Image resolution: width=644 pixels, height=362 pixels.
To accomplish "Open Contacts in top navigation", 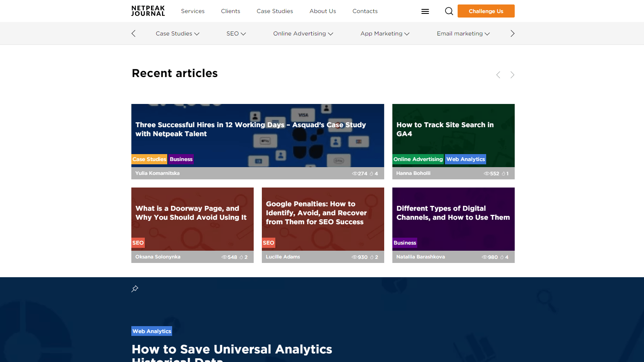I will tap(365, 11).
